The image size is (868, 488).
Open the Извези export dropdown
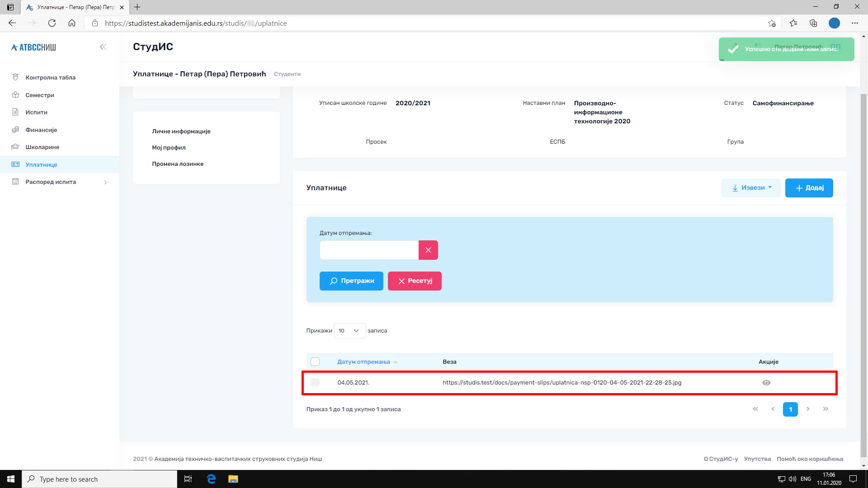[x=751, y=188]
